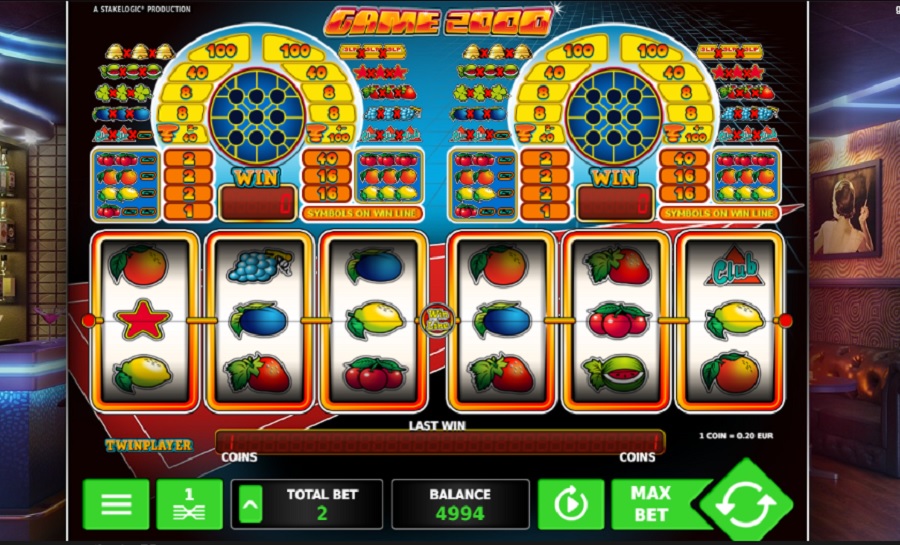900x545 pixels.
Task: Select the MAX BET button
Action: click(x=654, y=504)
